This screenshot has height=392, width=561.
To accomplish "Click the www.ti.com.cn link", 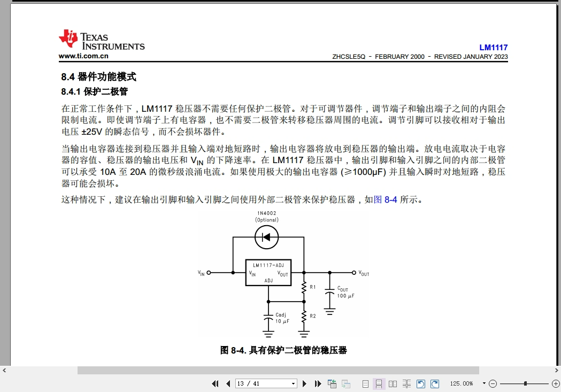I will 83,56.
